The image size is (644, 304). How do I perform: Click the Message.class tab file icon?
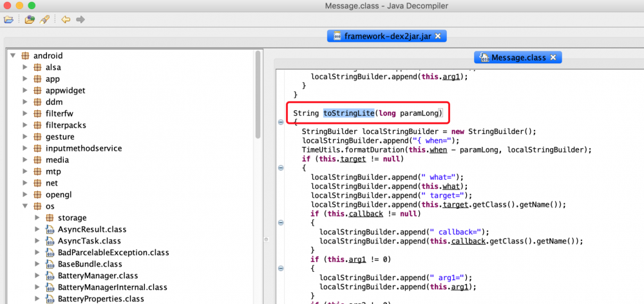484,57
